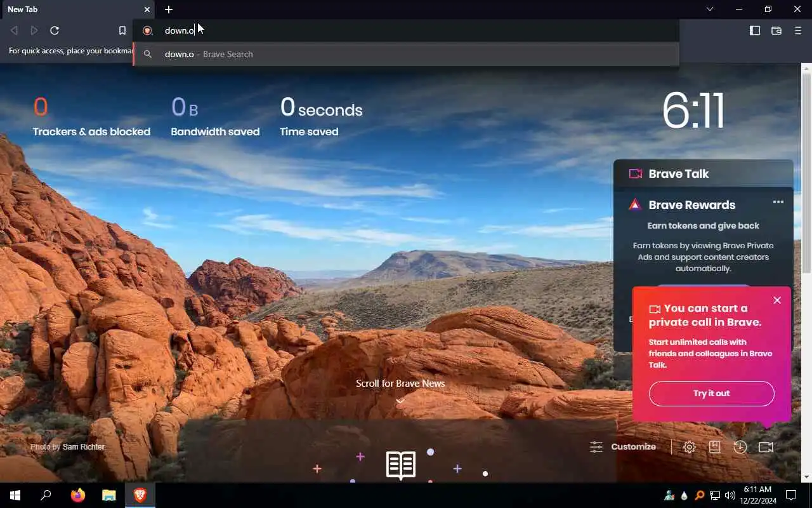The width and height of the screenshot is (812, 508).
Task: Click the Brave Rewards triangle logo
Action: 635,204
